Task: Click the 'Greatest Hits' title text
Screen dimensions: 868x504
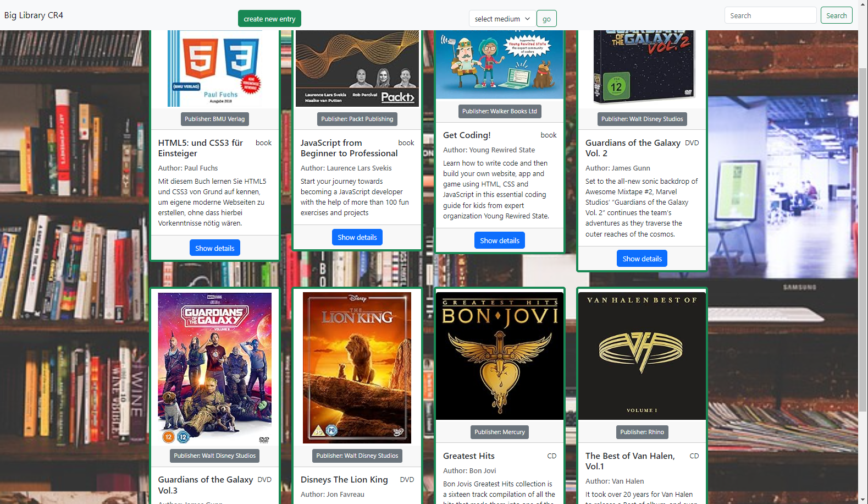Action: tap(469, 456)
